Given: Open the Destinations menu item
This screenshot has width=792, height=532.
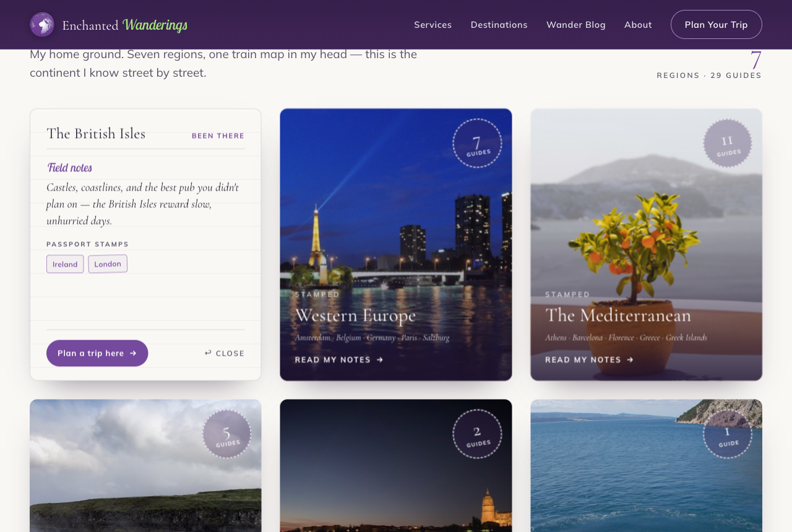Looking at the screenshot, I should (499, 25).
